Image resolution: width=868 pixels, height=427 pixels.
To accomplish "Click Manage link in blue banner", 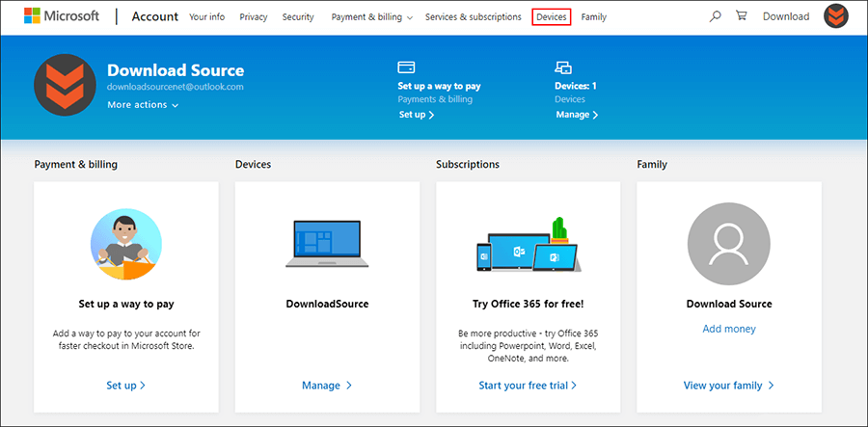I will click(577, 115).
